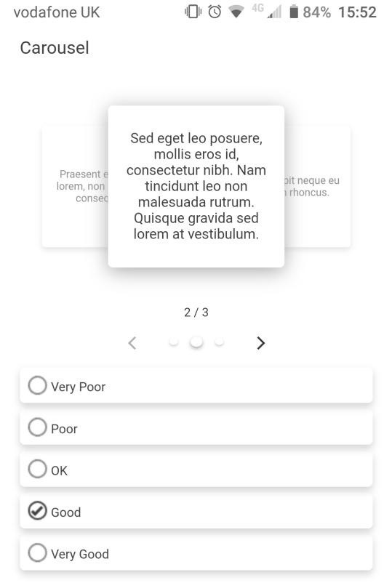
Task: Go to the next carousel slide arrow
Action: 260,343
